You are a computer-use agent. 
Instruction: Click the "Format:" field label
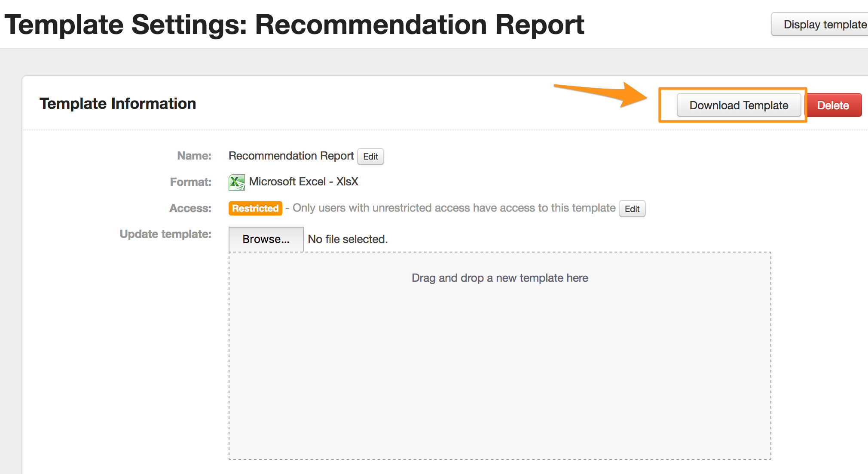point(190,182)
